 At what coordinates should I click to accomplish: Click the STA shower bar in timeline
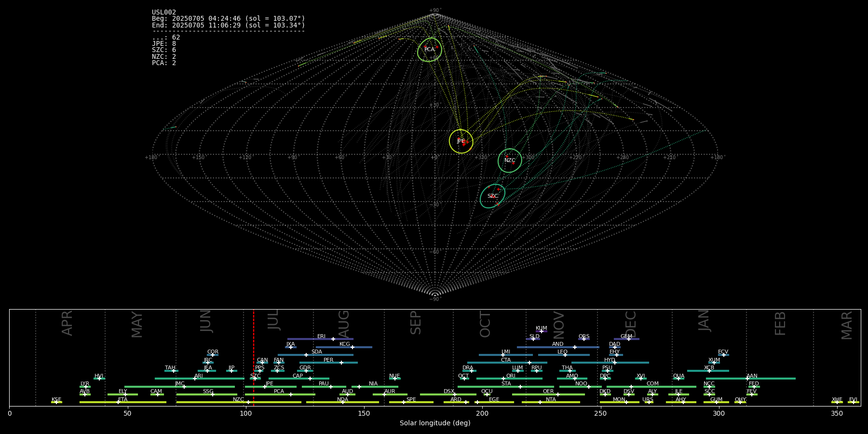point(506,387)
